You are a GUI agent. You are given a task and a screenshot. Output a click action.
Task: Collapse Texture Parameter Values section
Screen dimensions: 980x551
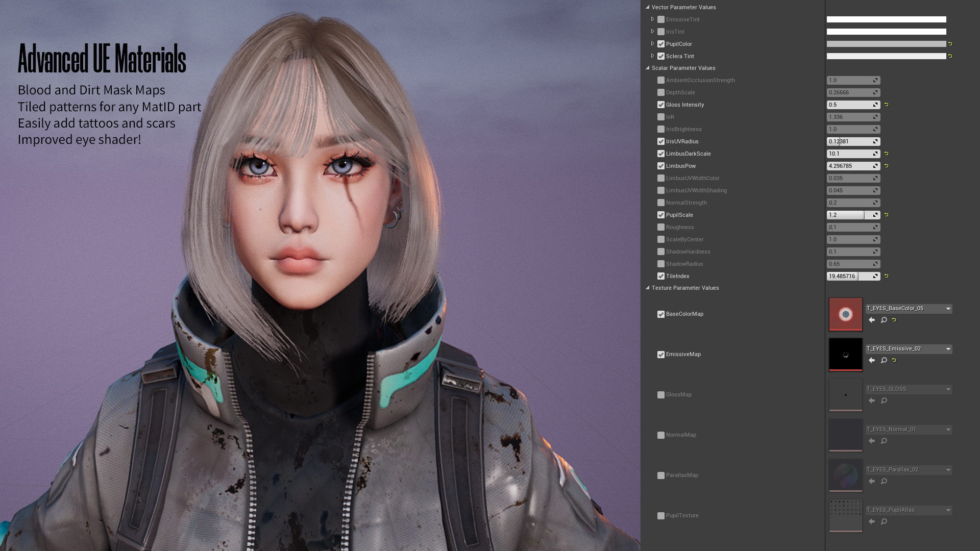(x=648, y=288)
